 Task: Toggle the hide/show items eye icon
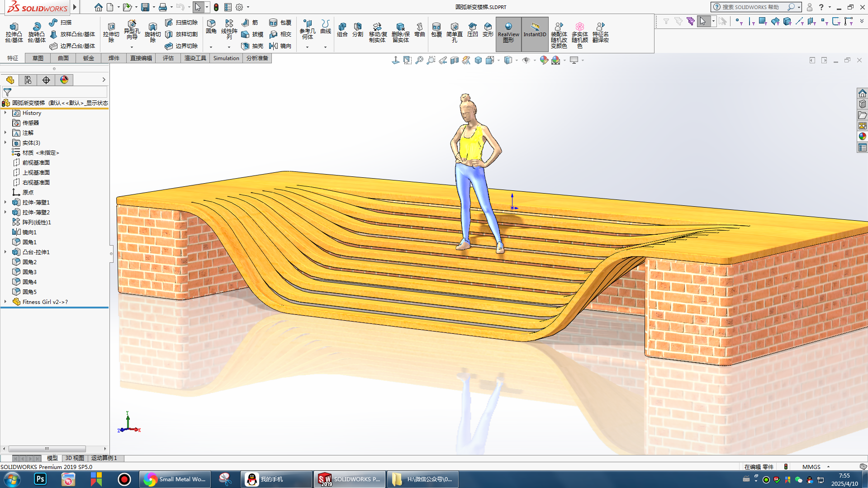tap(526, 60)
